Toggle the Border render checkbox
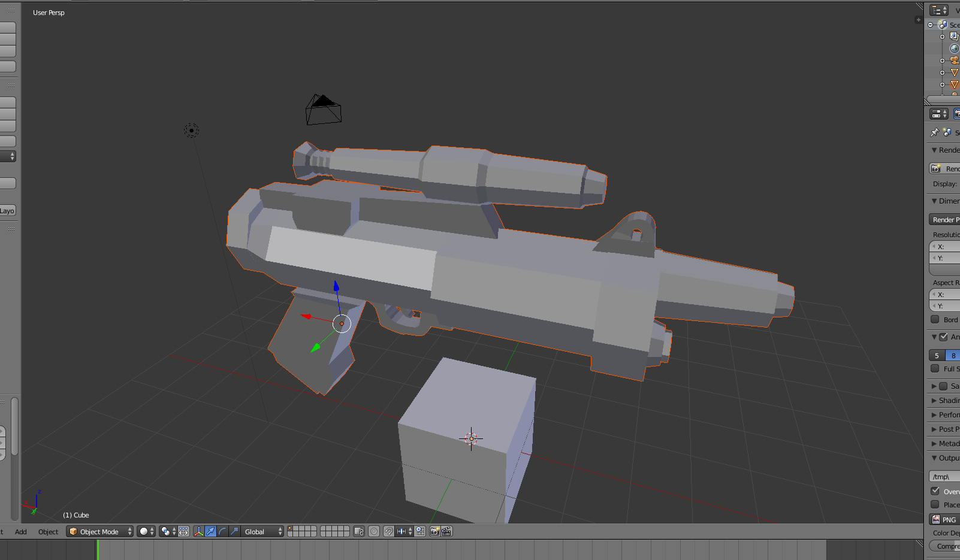 pyautogui.click(x=935, y=319)
